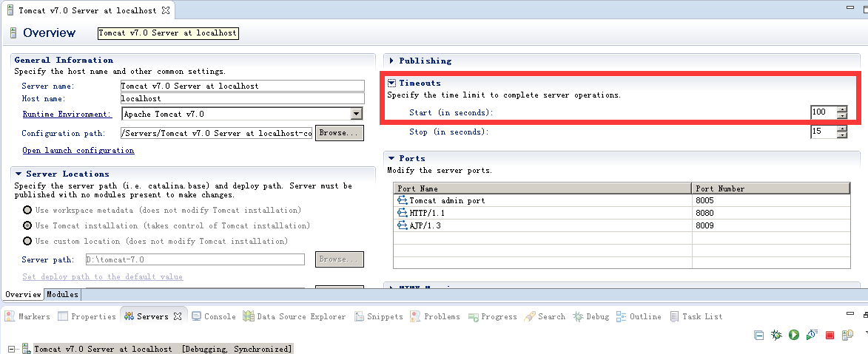The height and width of the screenshot is (354, 868).
Task: Click the Host name field
Action: coord(243,98)
